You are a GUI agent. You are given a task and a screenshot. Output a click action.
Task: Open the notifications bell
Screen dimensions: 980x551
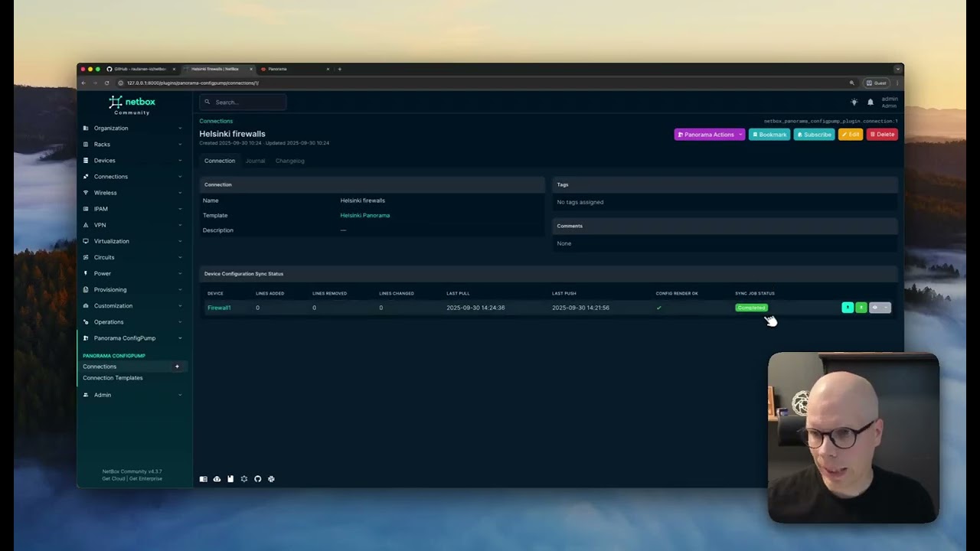[871, 102]
